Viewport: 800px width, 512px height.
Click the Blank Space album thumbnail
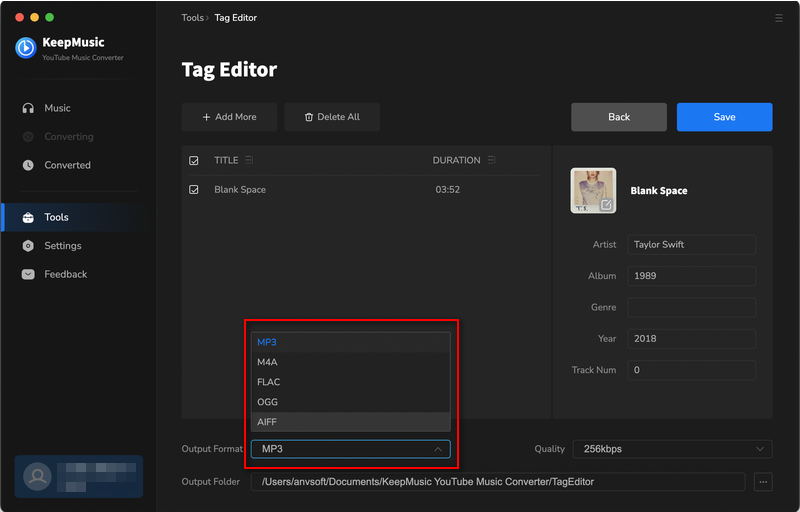(x=593, y=190)
